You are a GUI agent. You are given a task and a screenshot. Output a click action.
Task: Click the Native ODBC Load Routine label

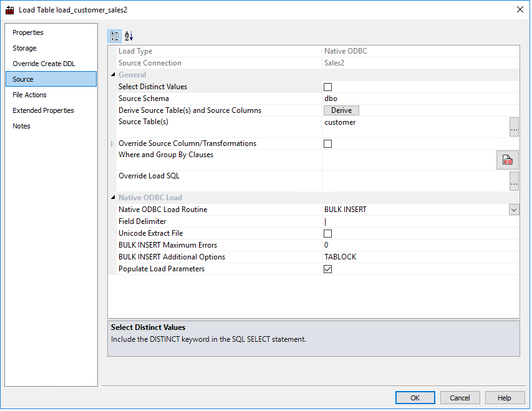pyautogui.click(x=163, y=210)
